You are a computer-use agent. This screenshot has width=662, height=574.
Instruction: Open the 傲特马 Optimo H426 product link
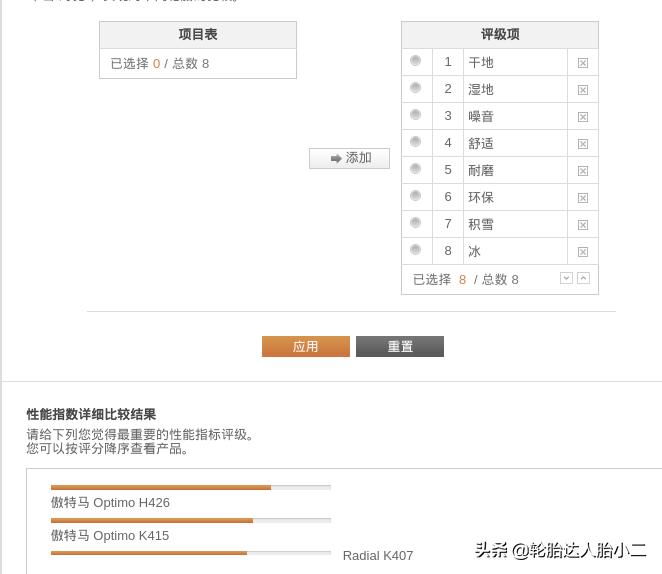(x=110, y=503)
